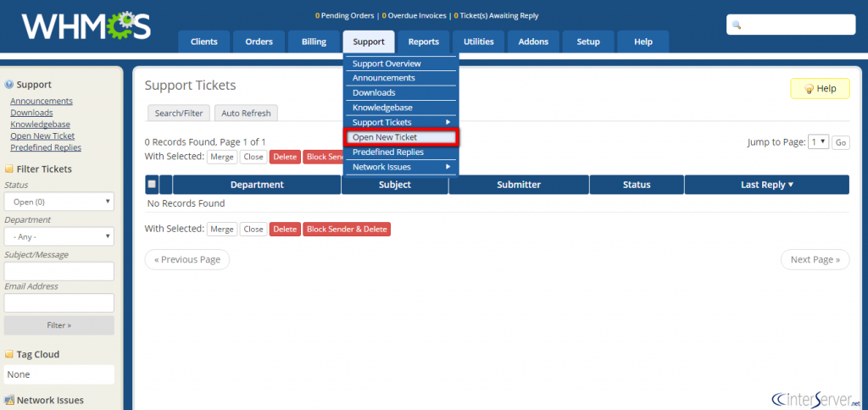Click Ticket(s) Awaiting Reply link
The width and height of the screenshot is (868, 410).
496,15
